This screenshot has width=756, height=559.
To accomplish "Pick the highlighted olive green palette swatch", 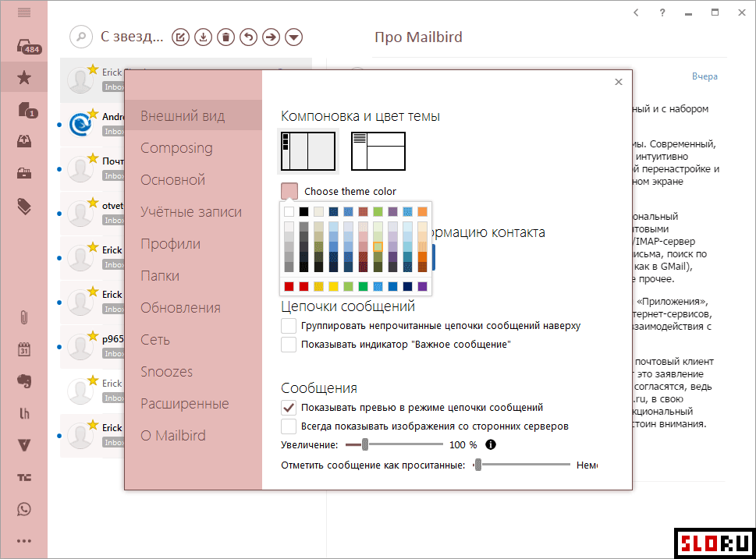I will click(378, 246).
